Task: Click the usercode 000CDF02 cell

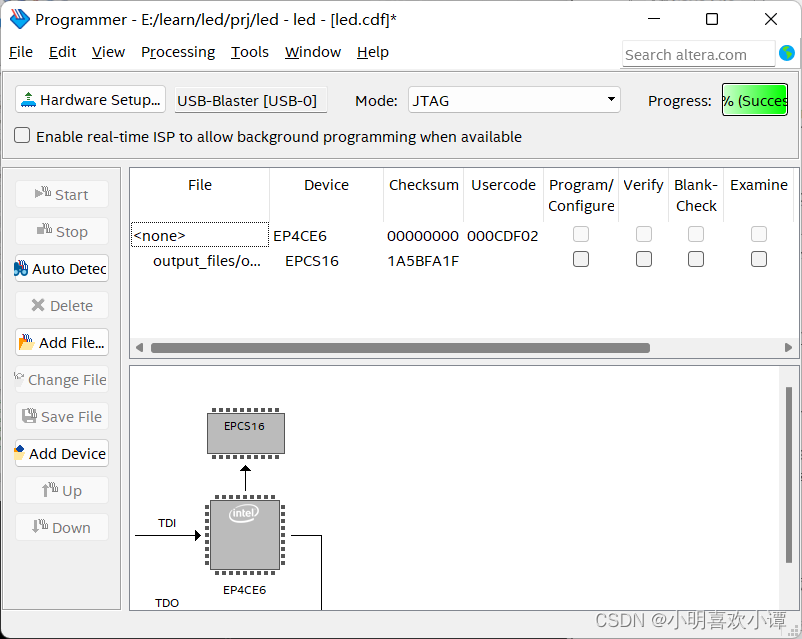Action: [503, 236]
